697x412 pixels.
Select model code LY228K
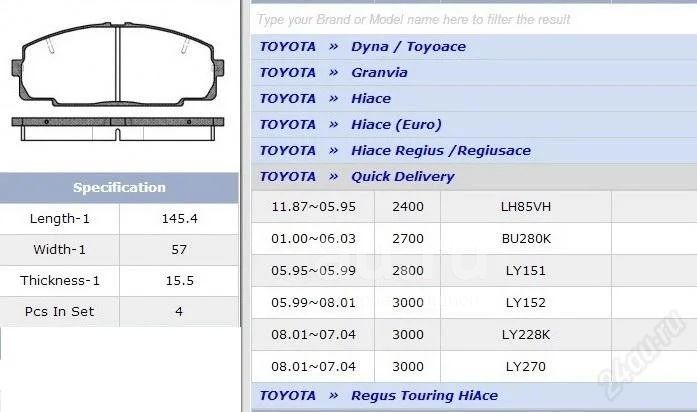pos(526,335)
